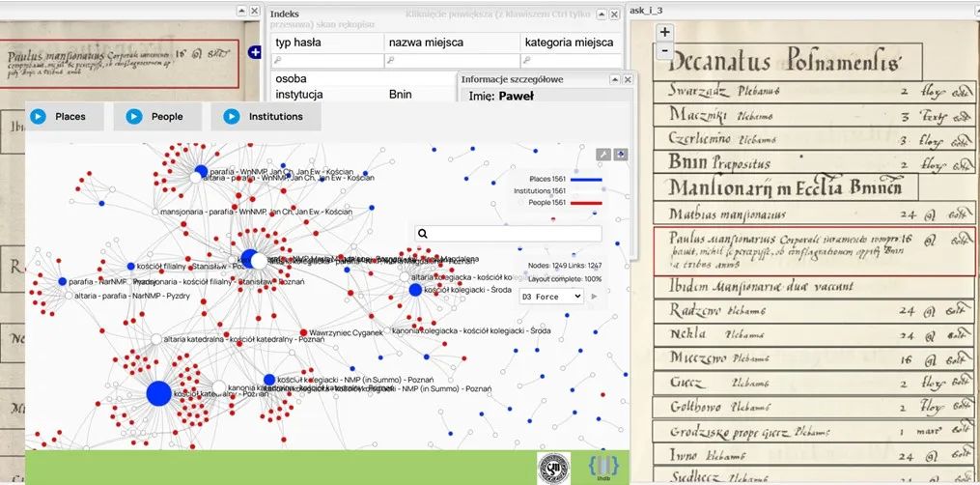Viewport: 980px width, 485px height.
Task: Click the wrench settings icon in graph
Action: coord(603,155)
